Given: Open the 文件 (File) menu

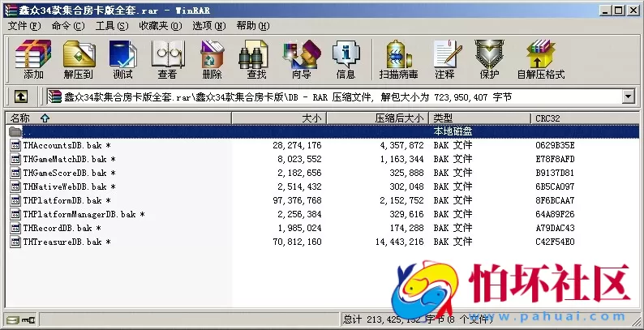Looking at the screenshot, I should [24, 26].
